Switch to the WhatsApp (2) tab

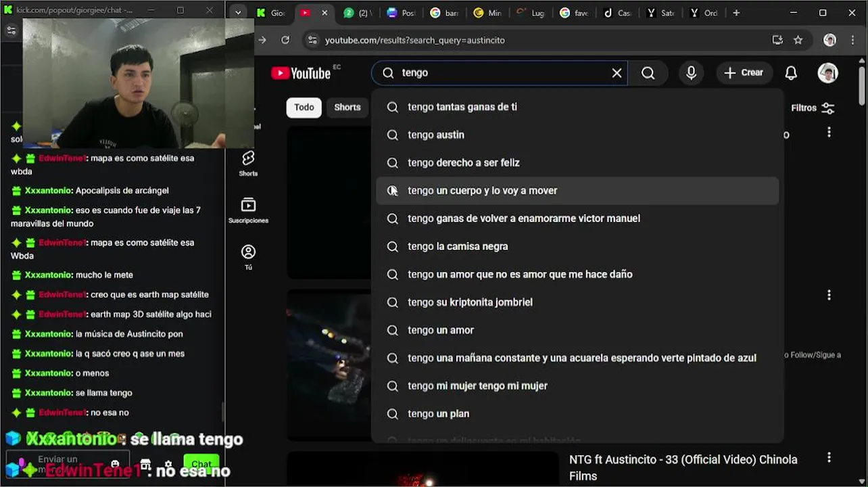coord(359,13)
